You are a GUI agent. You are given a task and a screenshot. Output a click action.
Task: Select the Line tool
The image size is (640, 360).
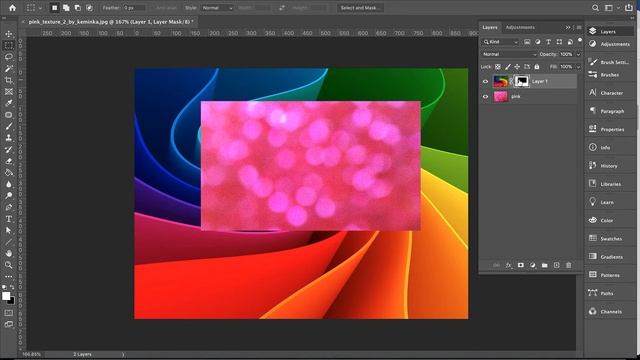[9, 242]
